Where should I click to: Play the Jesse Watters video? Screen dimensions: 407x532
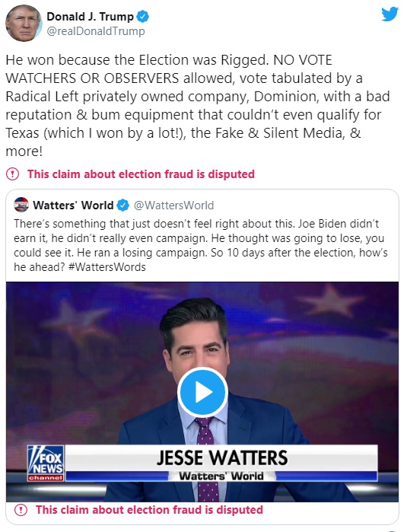tap(203, 392)
